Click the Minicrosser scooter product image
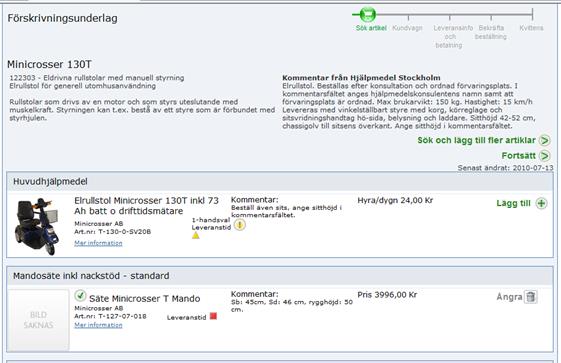Screen dimensions: 561x363 tap(36, 226)
